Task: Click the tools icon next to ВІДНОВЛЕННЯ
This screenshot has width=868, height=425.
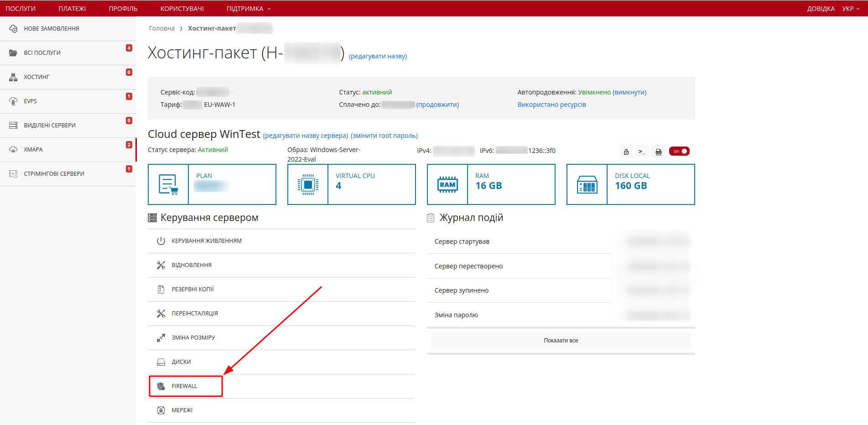Action: pyautogui.click(x=161, y=265)
